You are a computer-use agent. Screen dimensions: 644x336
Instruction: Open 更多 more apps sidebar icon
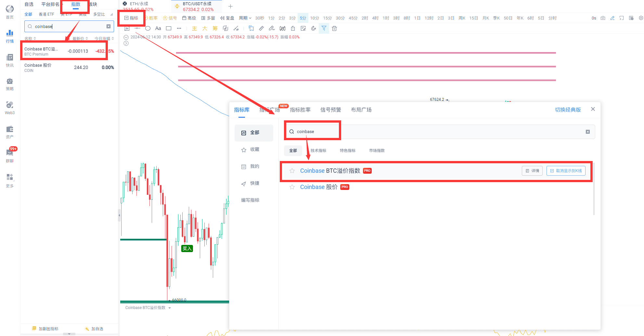coord(10,181)
